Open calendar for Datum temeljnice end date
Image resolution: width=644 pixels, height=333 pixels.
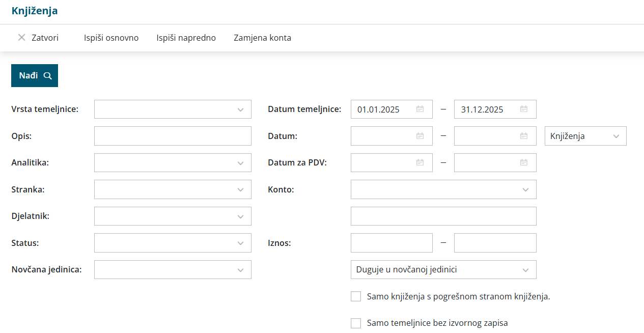[x=524, y=109]
